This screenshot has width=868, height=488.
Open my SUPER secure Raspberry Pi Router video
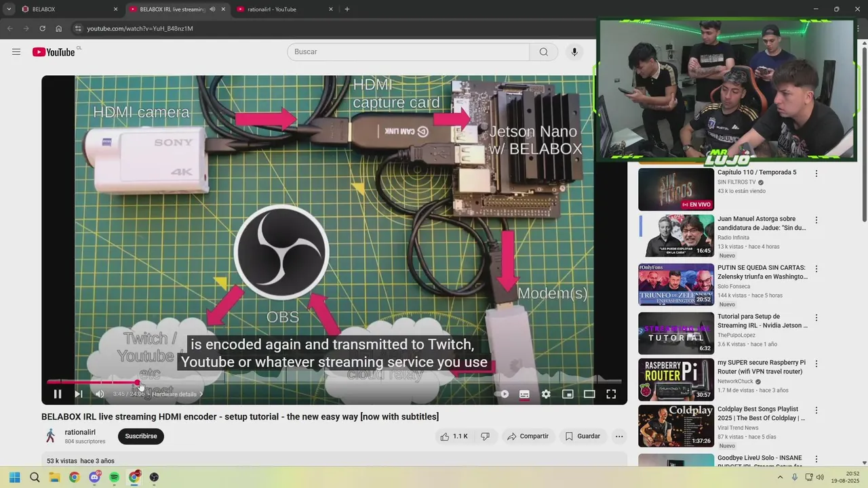[676, 380]
